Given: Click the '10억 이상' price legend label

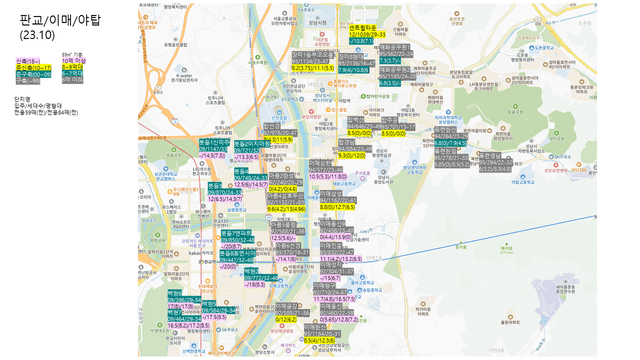Looking at the screenshot, I should point(73,61).
